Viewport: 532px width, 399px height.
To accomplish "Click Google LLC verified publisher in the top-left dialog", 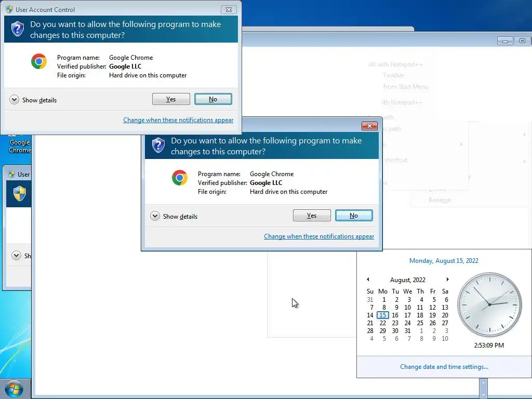I will [x=125, y=66].
